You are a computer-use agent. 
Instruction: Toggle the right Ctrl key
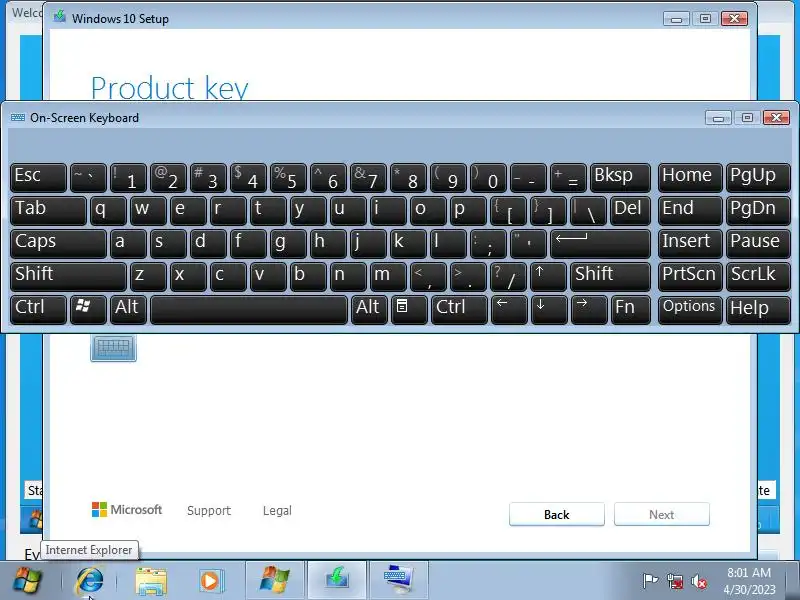(459, 309)
